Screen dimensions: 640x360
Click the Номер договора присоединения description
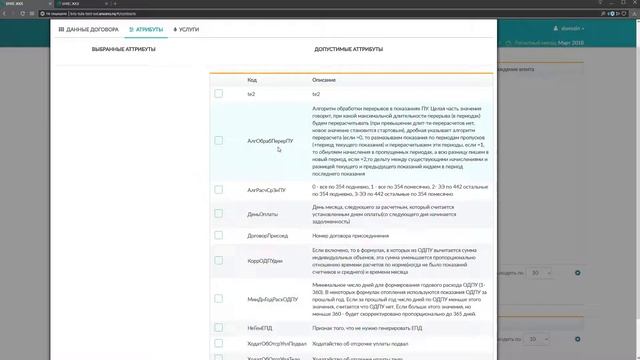point(350,236)
